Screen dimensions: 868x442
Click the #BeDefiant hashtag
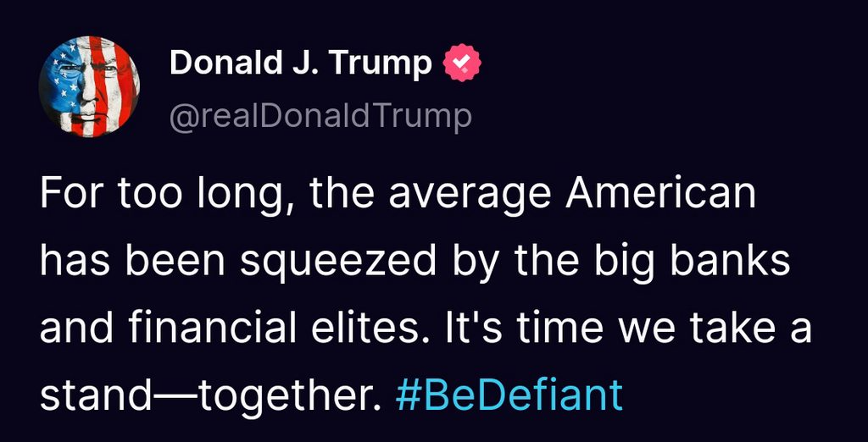509,395
